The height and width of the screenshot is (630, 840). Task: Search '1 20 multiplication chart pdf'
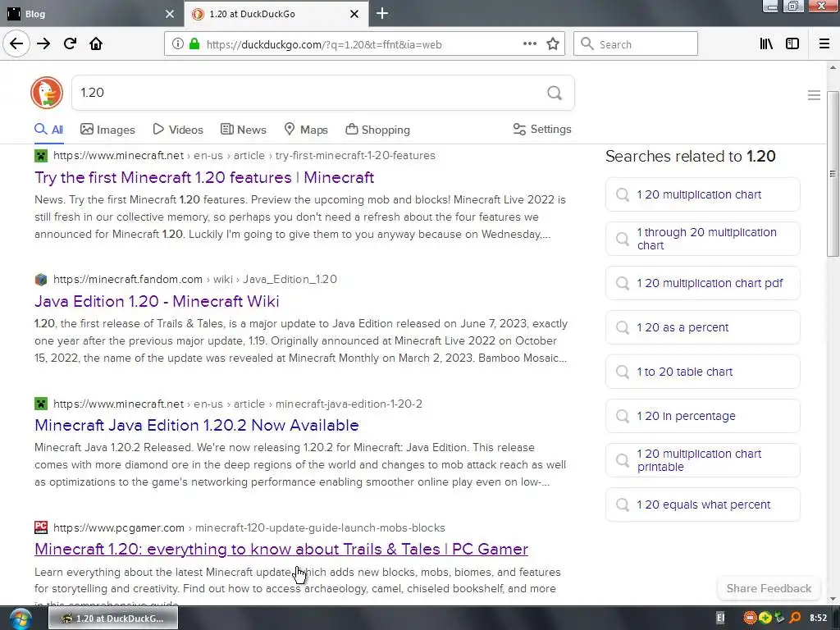(703, 283)
